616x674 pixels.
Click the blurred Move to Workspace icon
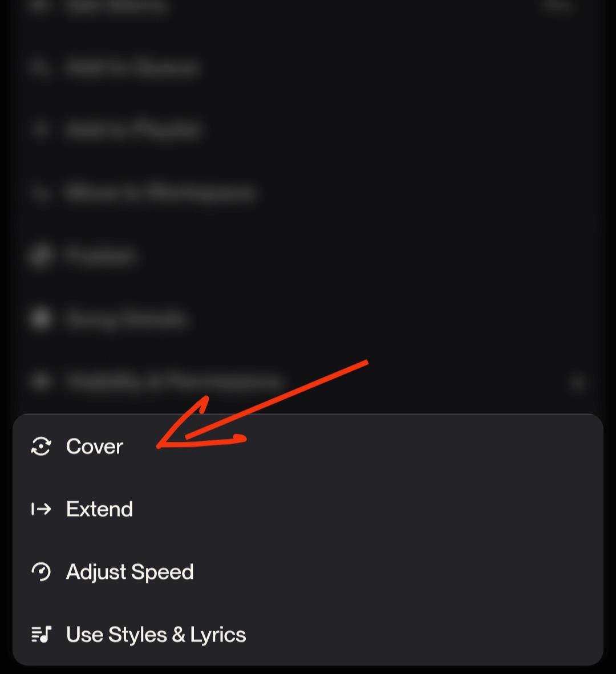point(40,193)
